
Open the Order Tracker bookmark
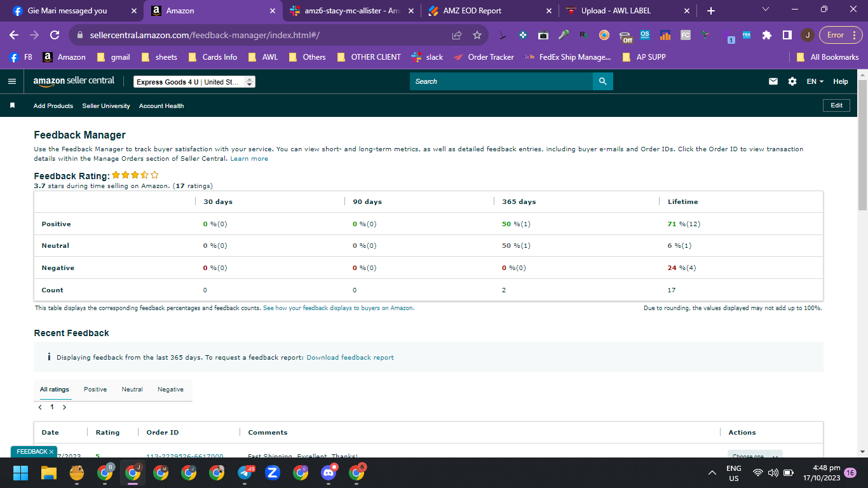coord(484,57)
